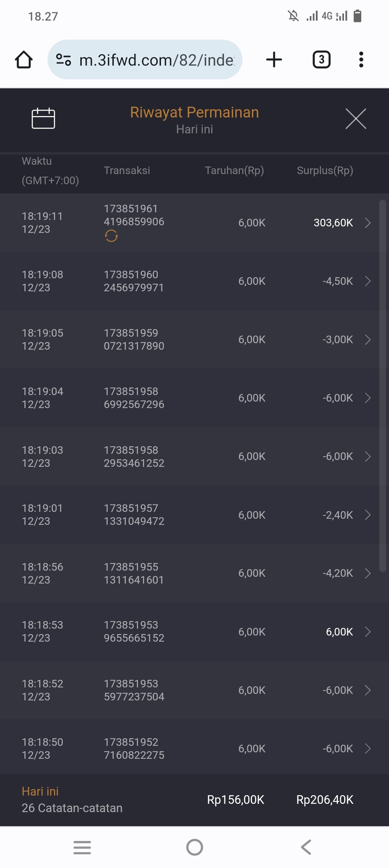The image size is (389, 868).
Task: Click the vertical scrollbar on history list
Action: click(x=383, y=386)
